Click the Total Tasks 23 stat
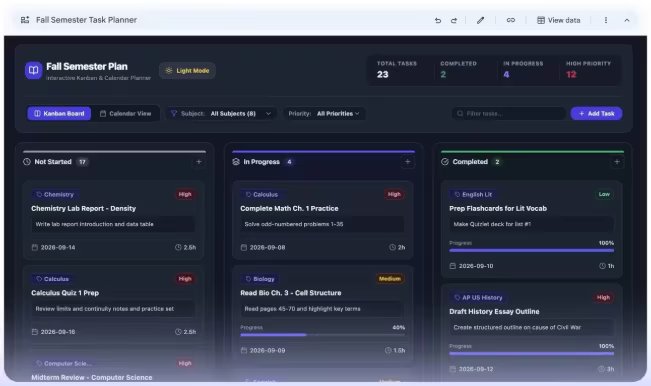 pos(396,70)
